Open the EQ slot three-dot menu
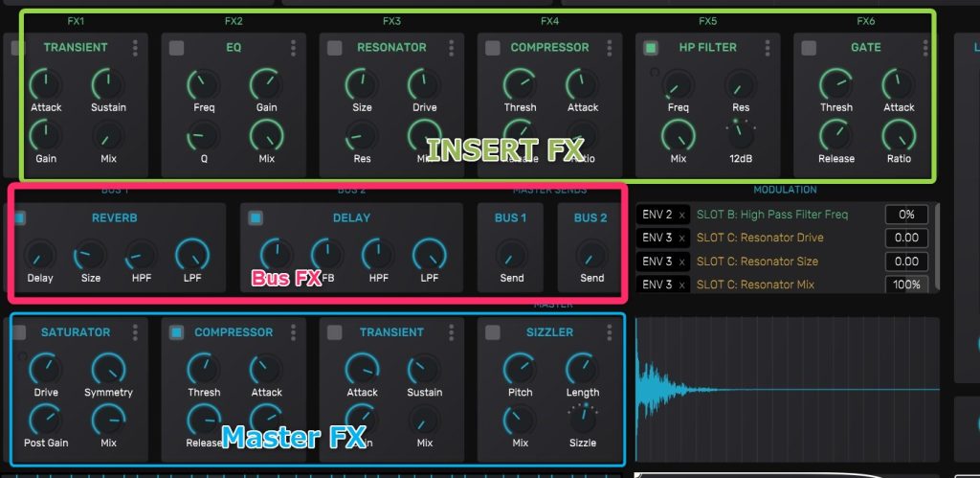Viewport: 980px width, 478px height. tap(293, 48)
